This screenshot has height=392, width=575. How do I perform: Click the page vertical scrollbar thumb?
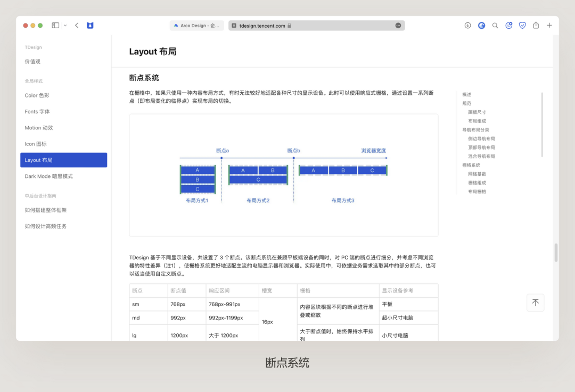click(556, 252)
